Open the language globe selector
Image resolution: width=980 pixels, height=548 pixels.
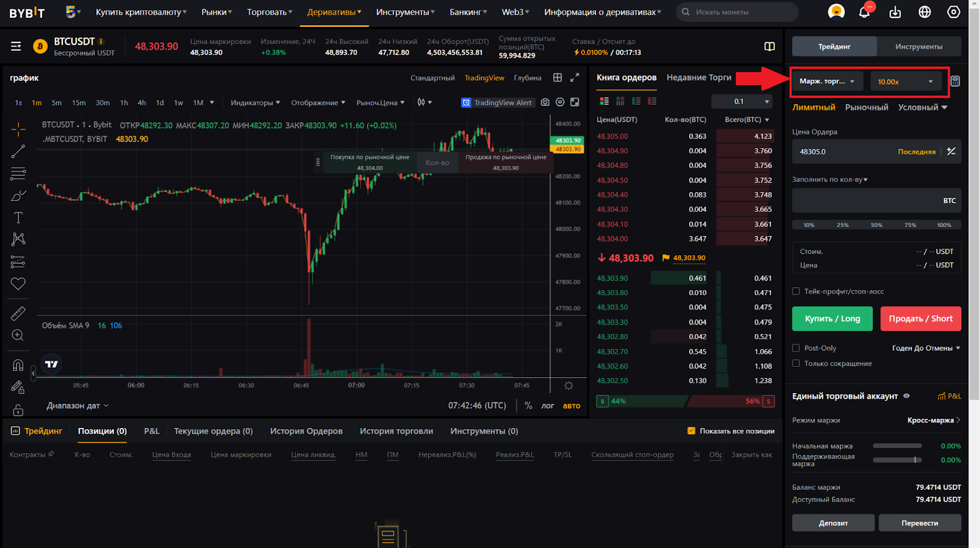pyautogui.click(x=925, y=12)
